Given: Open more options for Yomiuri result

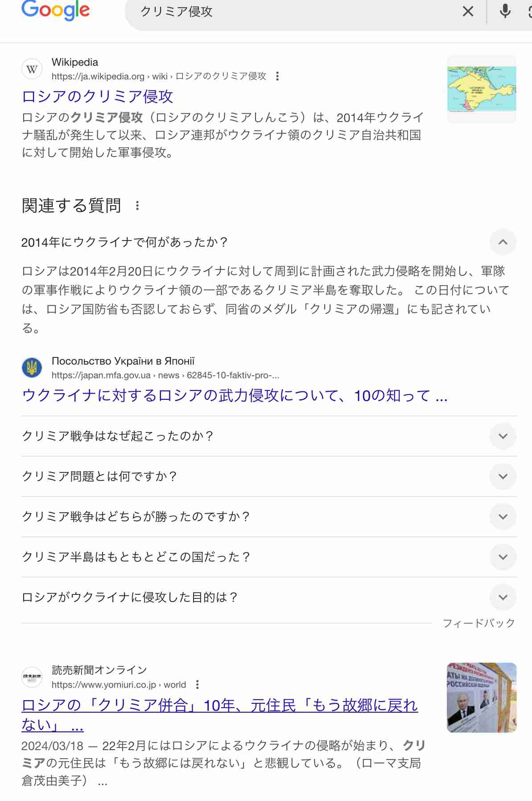Looking at the screenshot, I should 197,685.
